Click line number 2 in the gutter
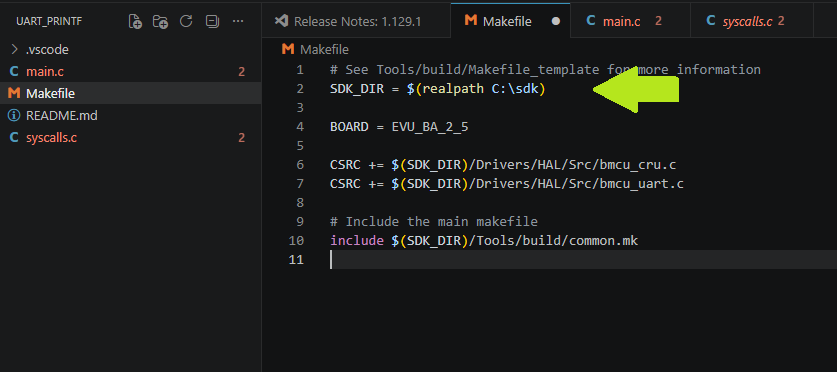The image size is (837, 372). pos(299,89)
